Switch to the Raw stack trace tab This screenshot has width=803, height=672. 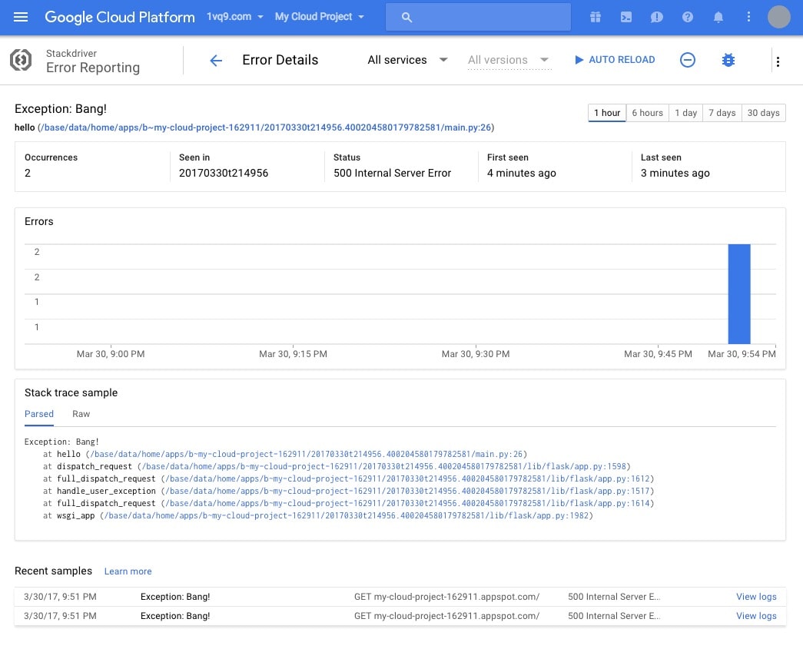(81, 414)
